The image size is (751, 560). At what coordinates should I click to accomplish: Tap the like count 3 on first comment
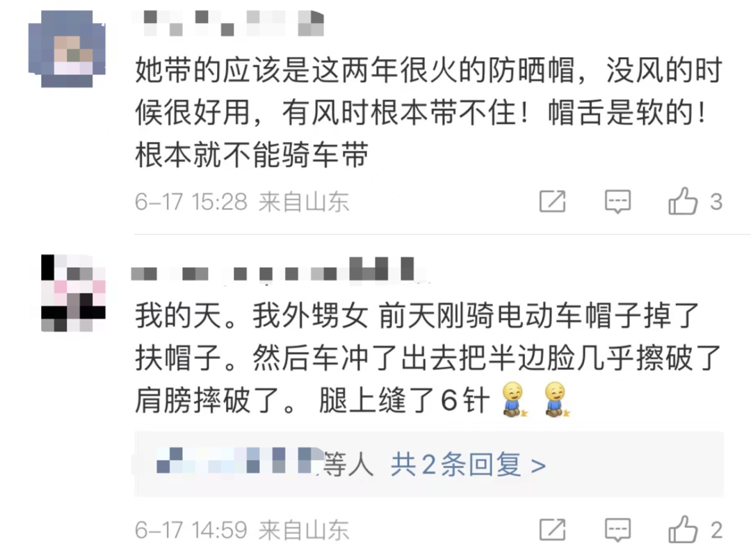tap(716, 202)
